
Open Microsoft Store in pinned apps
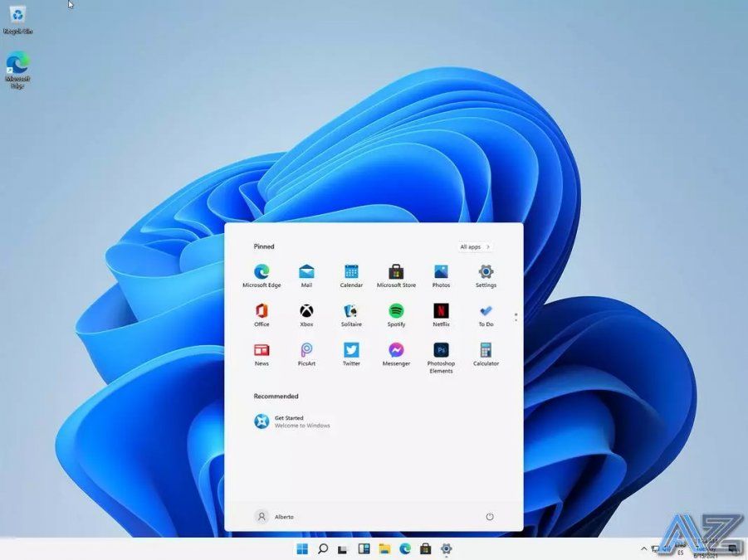pos(396,272)
